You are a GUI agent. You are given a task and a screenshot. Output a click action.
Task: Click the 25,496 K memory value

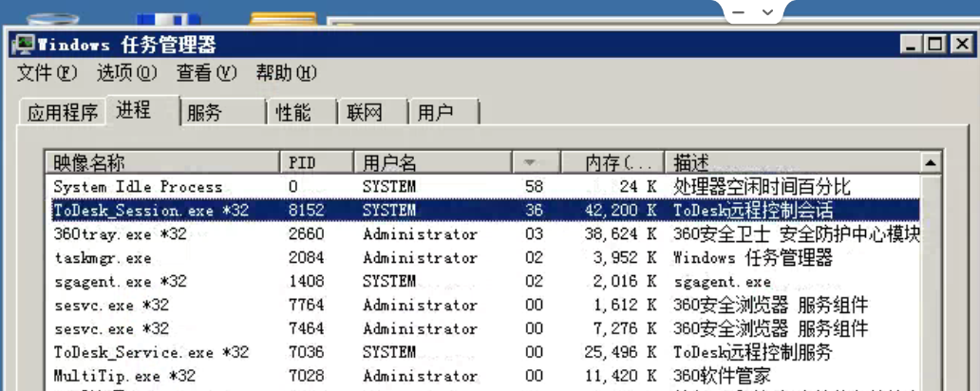coord(621,352)
